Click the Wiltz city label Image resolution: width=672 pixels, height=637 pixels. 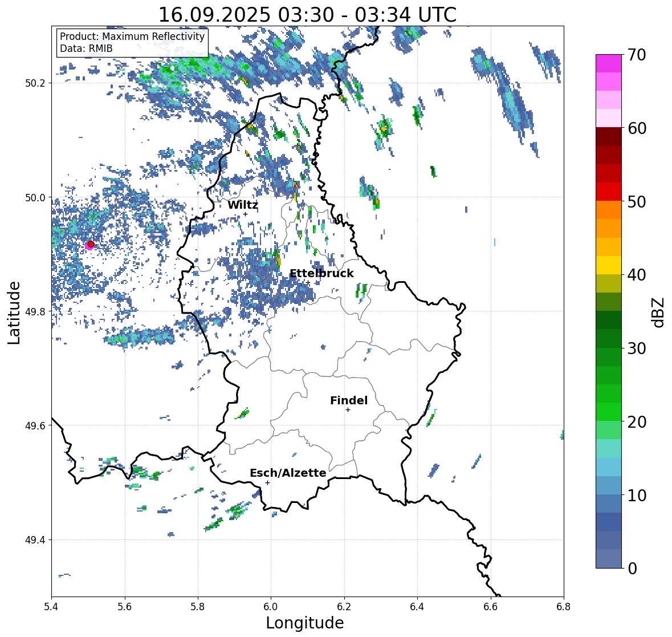tap(243, 205)
